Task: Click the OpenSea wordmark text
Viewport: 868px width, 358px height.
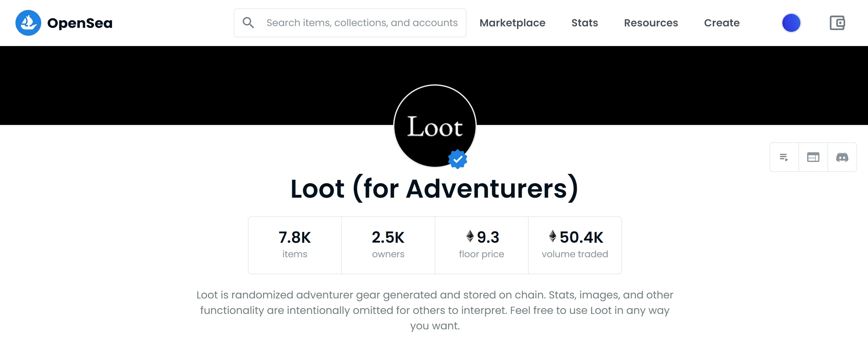Action: [x=80, y=23]
